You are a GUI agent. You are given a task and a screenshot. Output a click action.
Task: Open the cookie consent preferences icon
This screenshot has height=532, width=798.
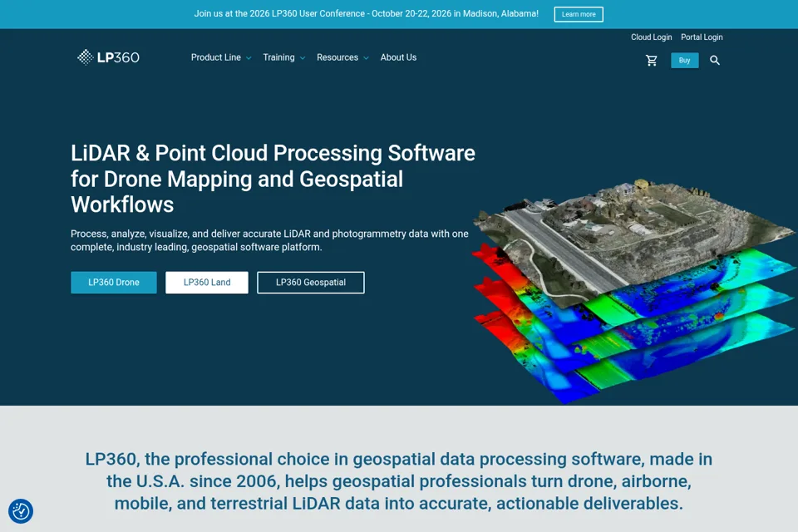[21, 510]
